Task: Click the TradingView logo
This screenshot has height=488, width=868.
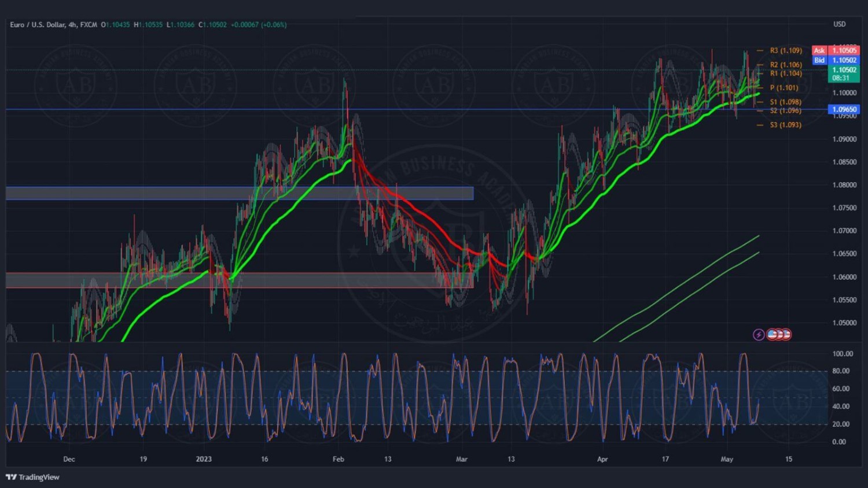Action: coord(33,477)
